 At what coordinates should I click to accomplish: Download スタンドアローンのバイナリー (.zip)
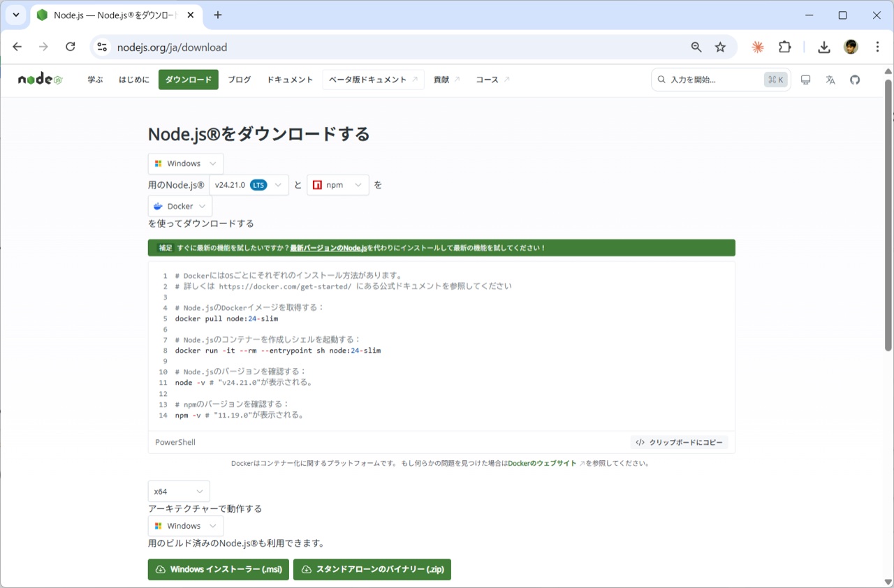pyautogui.click(x=372, y=569)
